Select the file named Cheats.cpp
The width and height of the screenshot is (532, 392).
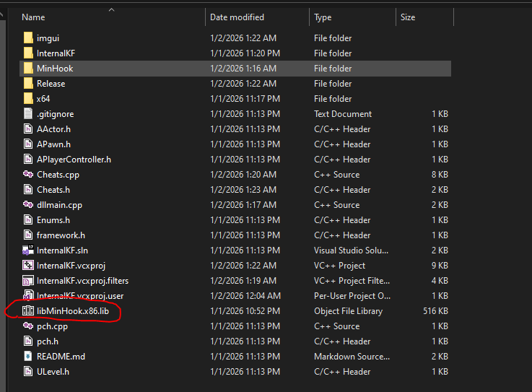[58, 175]
